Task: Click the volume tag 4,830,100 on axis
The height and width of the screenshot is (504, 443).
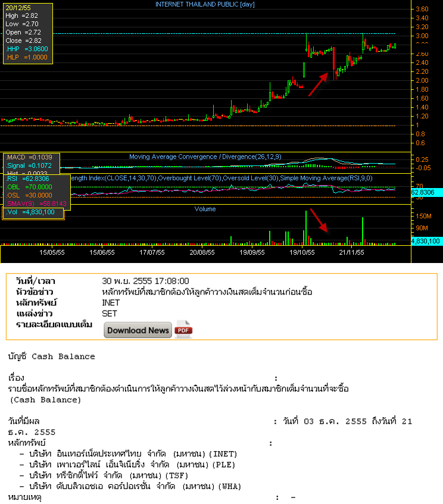Action: click(426, 241)
